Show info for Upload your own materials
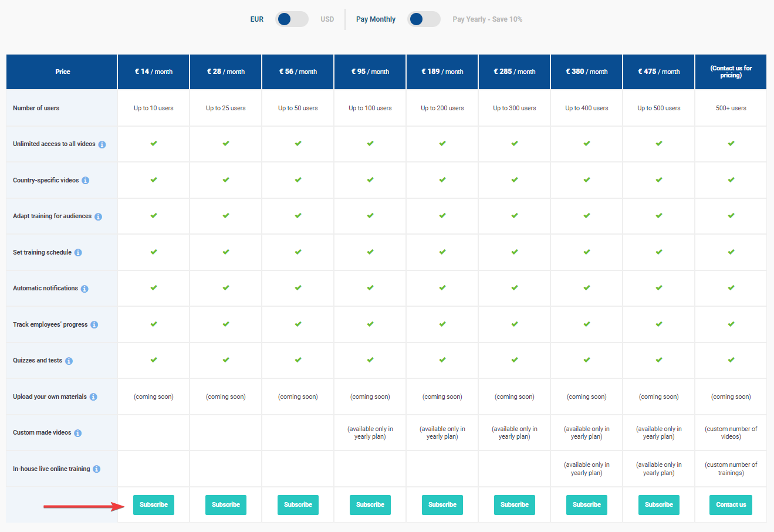 93,397
